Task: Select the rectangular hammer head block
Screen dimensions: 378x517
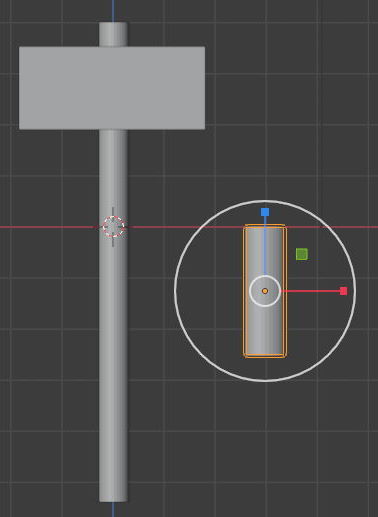Action: (112, 88)
